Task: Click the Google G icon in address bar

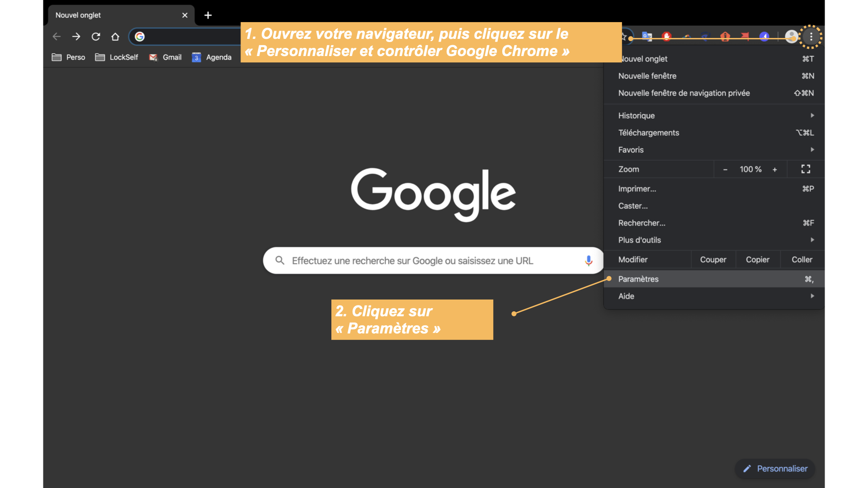Action: [x=140, y=37]
